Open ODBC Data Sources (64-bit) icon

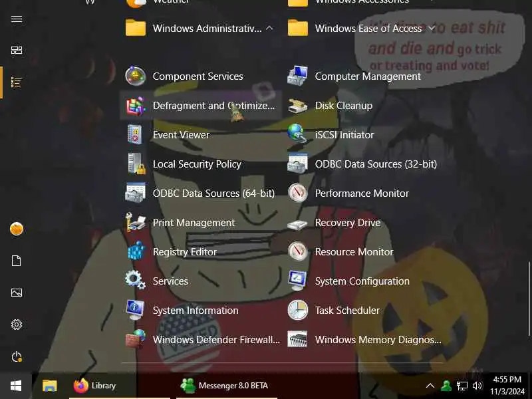click(136, 193)
